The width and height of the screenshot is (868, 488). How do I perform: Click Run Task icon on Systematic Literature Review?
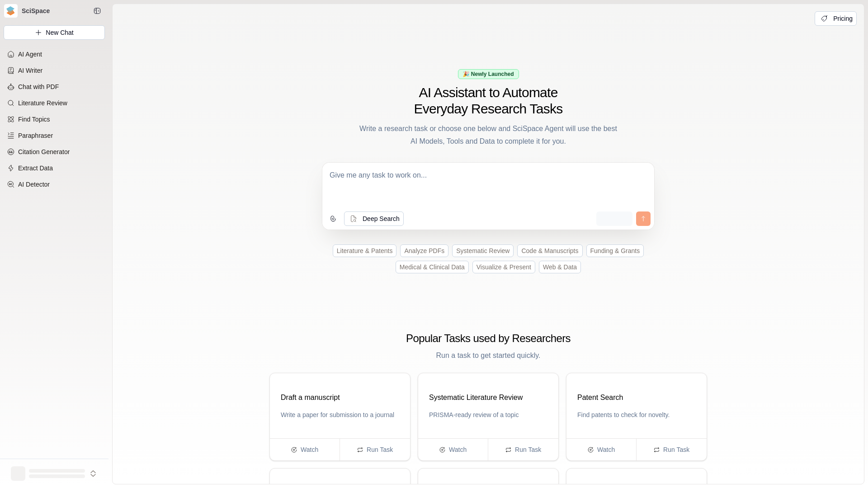(508, 450)
